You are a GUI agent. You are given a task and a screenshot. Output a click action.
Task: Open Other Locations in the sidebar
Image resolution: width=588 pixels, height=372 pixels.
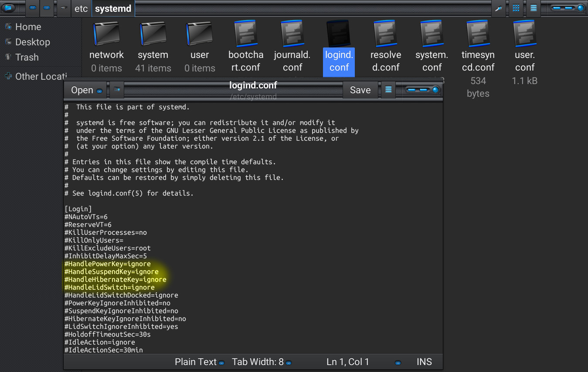tap(41, 76)
